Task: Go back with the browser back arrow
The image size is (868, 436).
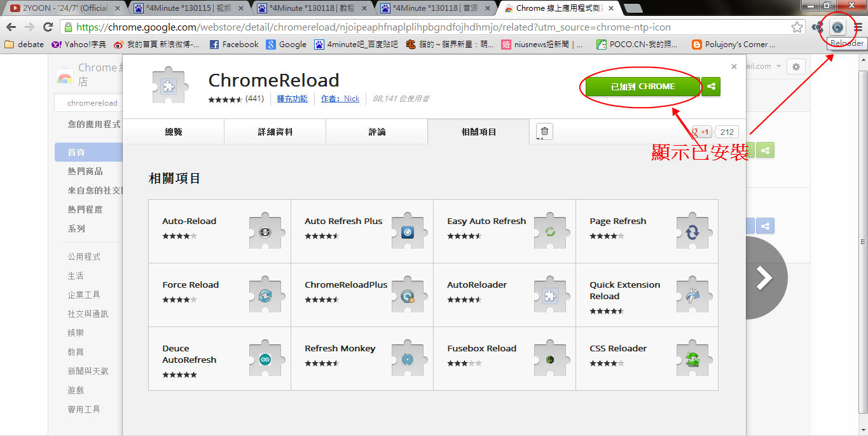Action: pos(11,27)
